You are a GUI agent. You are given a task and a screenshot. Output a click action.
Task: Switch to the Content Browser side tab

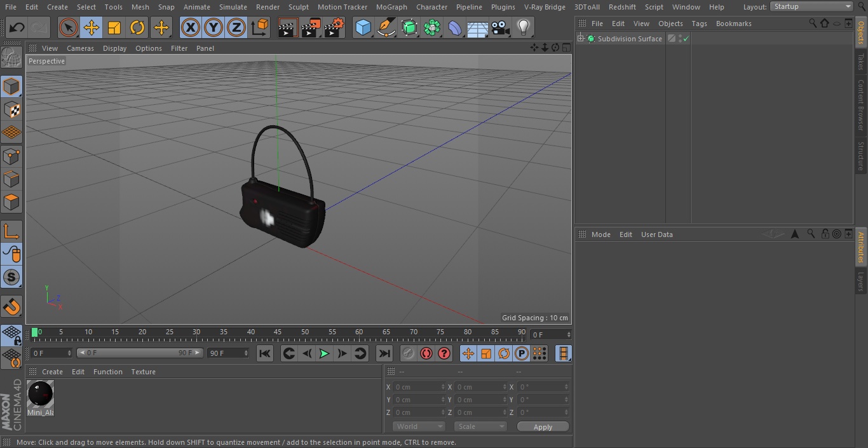pyautogui.click(x=861, y=105)
